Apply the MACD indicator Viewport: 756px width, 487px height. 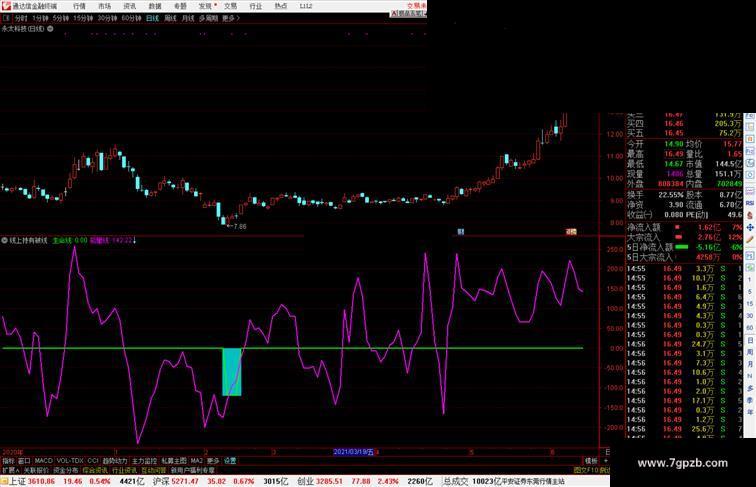43,461
